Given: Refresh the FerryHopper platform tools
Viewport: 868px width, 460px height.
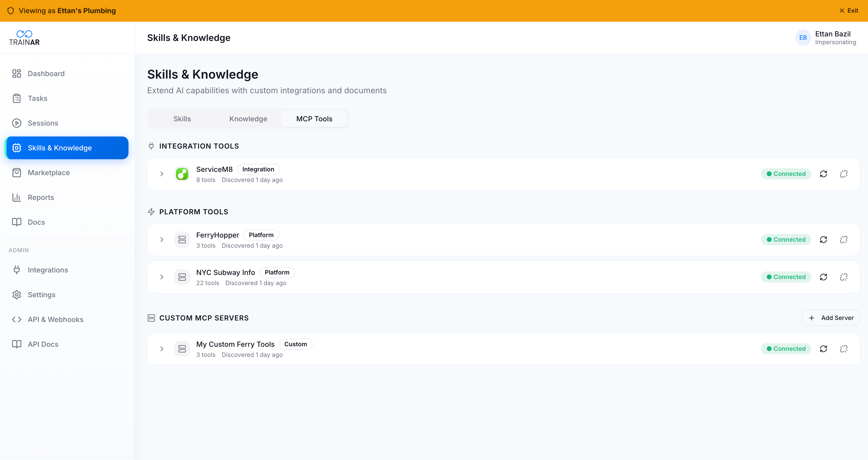Looking at the screenshot, I should [x=823, y=239].
